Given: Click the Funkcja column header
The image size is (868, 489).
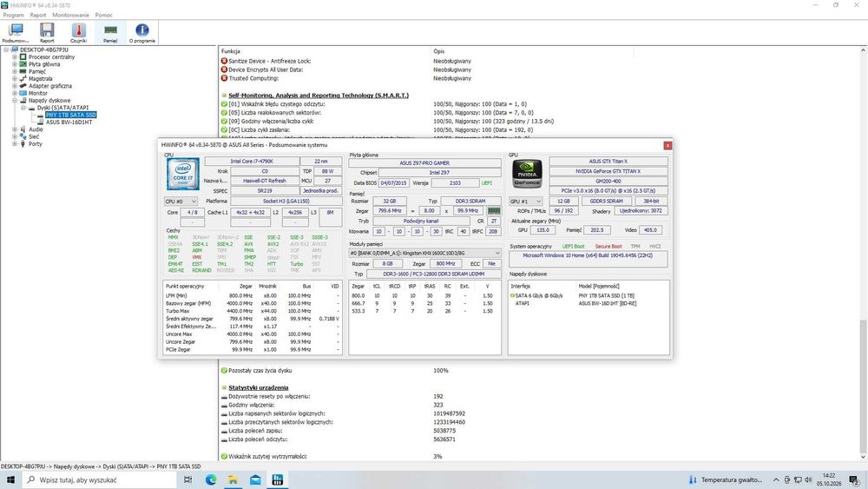Looking at the screenshot, I should point(231,51).
